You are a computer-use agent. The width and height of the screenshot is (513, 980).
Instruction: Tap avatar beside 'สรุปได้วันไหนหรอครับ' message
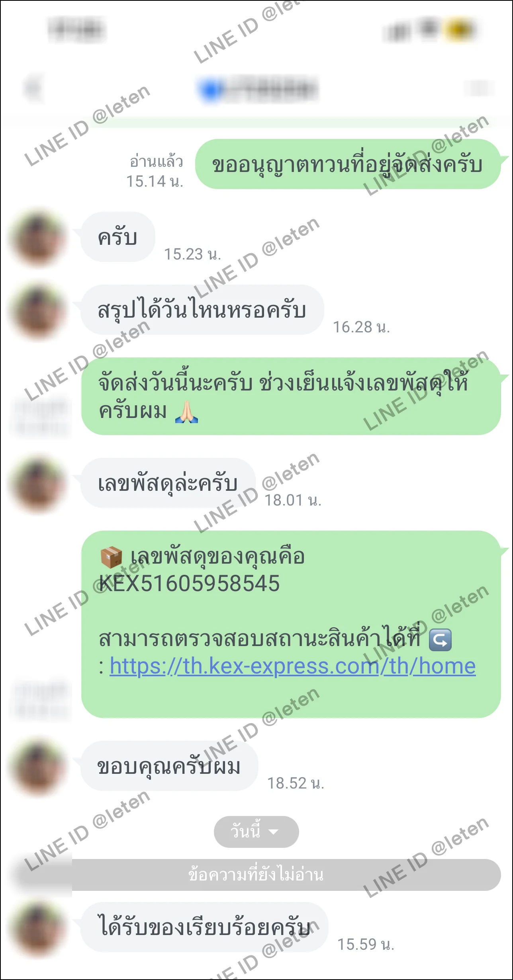pos(38,311)
